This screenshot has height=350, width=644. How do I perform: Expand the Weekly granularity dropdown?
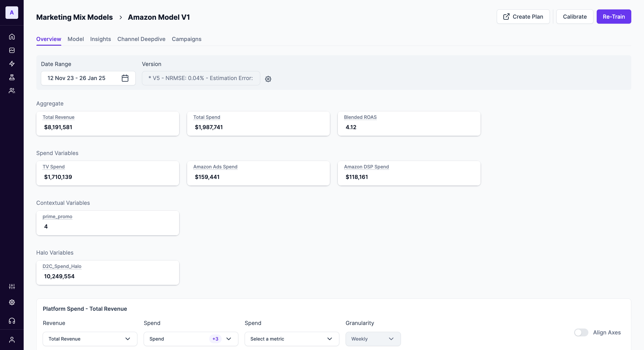click(x=373, y=339)
